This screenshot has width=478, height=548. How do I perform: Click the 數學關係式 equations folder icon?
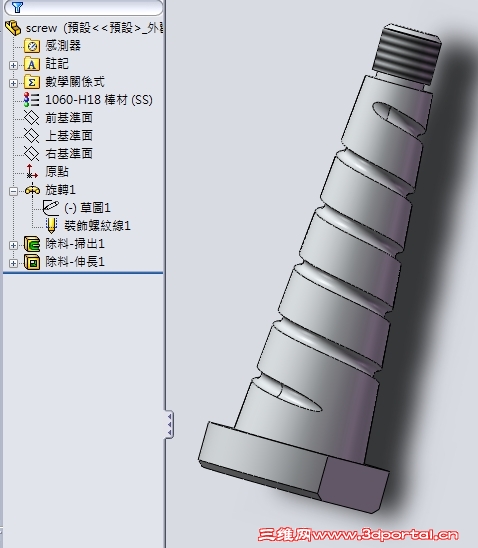point(32,82)
